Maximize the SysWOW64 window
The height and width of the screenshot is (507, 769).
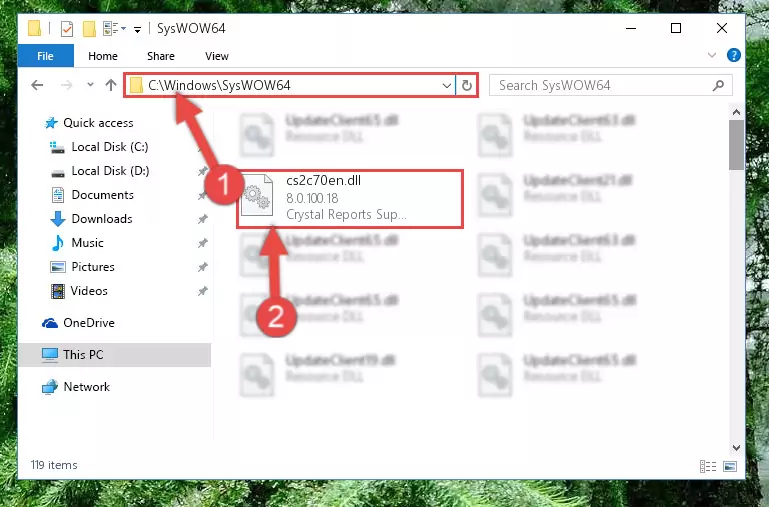click(676, 28)
